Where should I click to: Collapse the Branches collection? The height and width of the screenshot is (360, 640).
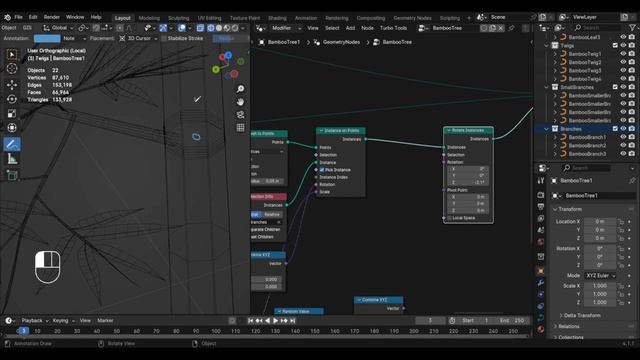coord(547,129)
